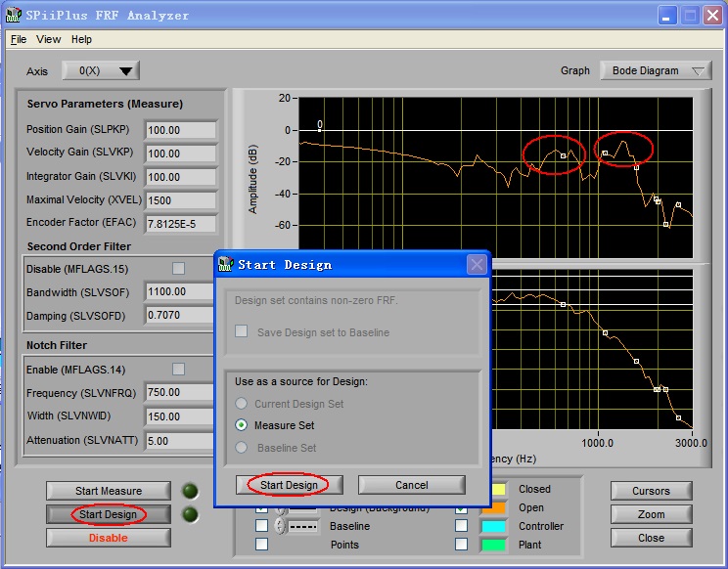Click the 'Plant' legend label
The height and width of the screenshot is (569, 728).
[x=529, y=545]
